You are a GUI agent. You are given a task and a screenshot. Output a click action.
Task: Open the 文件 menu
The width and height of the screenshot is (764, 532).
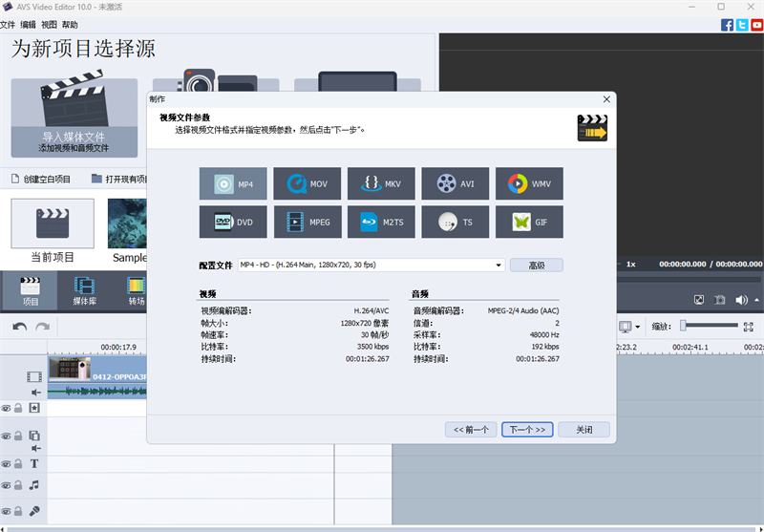[8, 25]
